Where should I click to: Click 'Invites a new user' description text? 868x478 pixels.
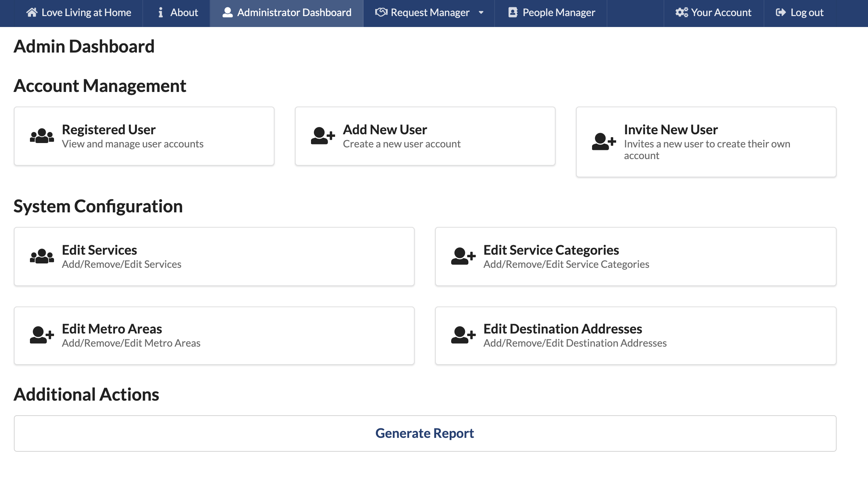(707, 150)
